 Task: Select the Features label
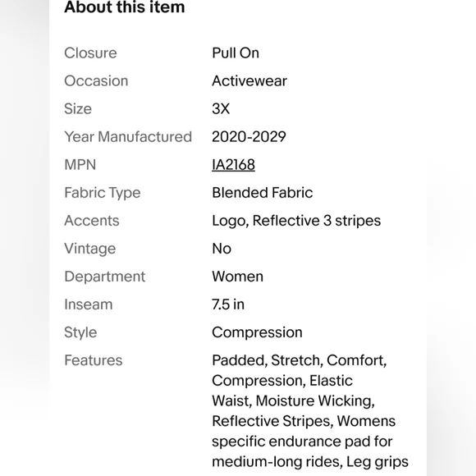(x=94, y=360)
